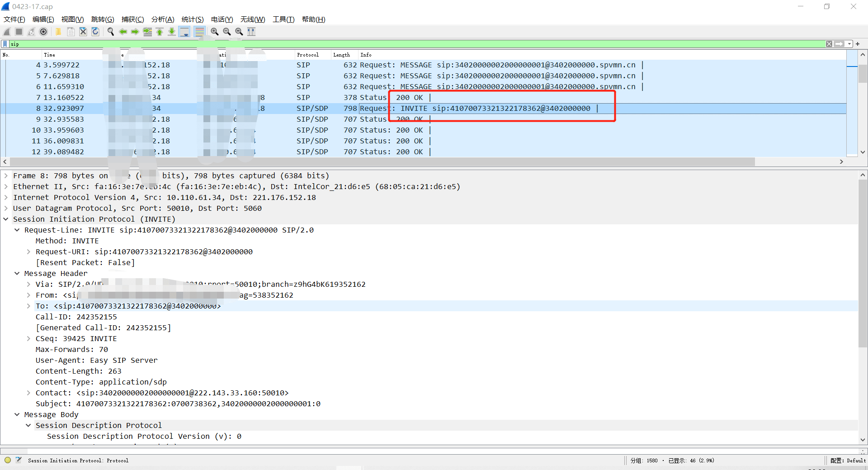868x470 pixels.
Task: Open a capture file folder icon
Action: pos(58,32)
